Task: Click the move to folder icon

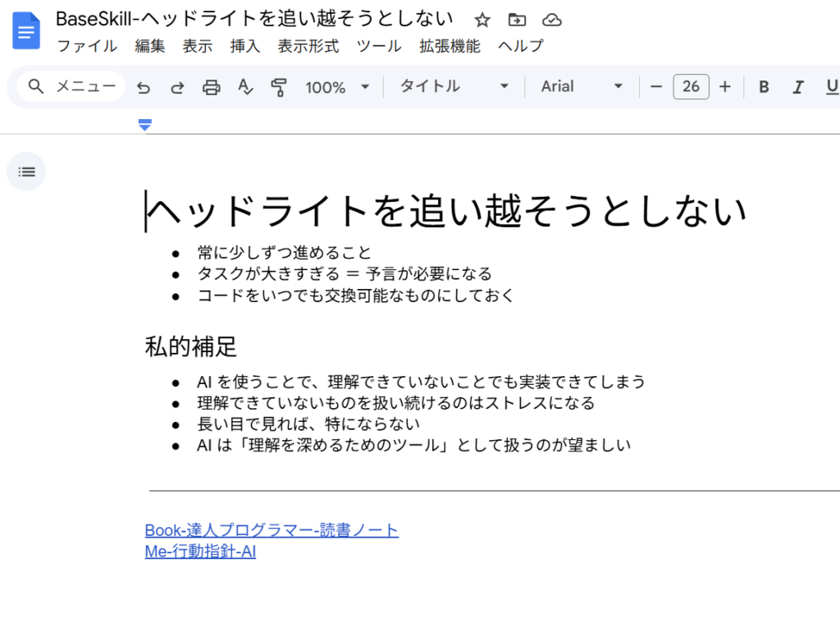Action: click(517, 20)
